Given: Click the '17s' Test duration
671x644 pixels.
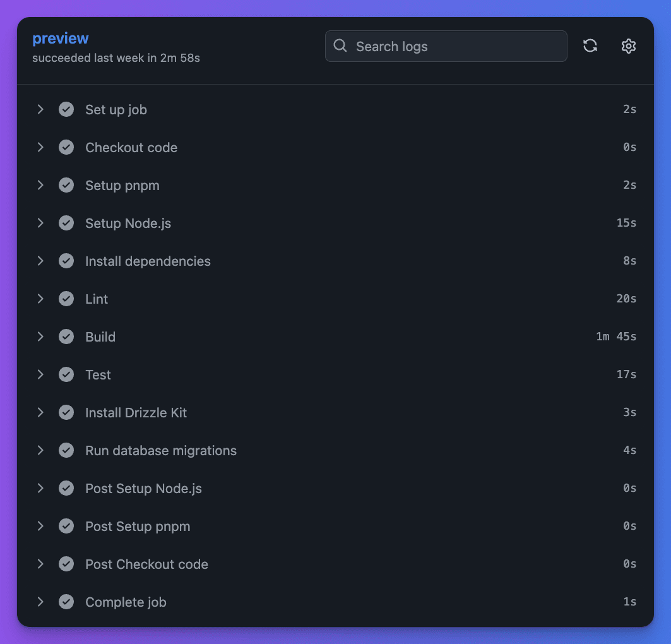Looking at the screenshot, I should [626, 374].
